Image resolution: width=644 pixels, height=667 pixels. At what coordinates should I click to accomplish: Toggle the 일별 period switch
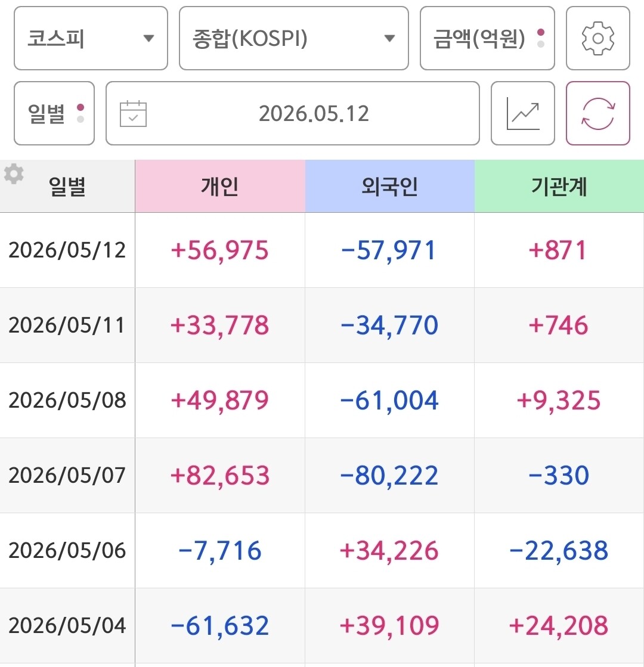click(54, 113)
